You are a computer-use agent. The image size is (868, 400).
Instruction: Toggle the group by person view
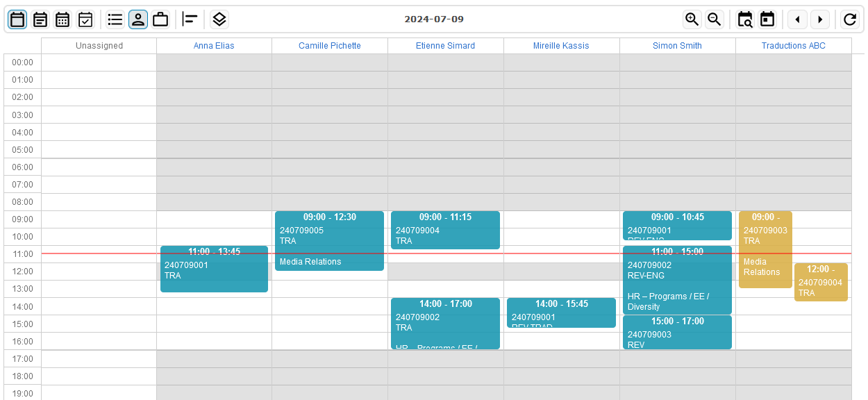click(137, 19)
